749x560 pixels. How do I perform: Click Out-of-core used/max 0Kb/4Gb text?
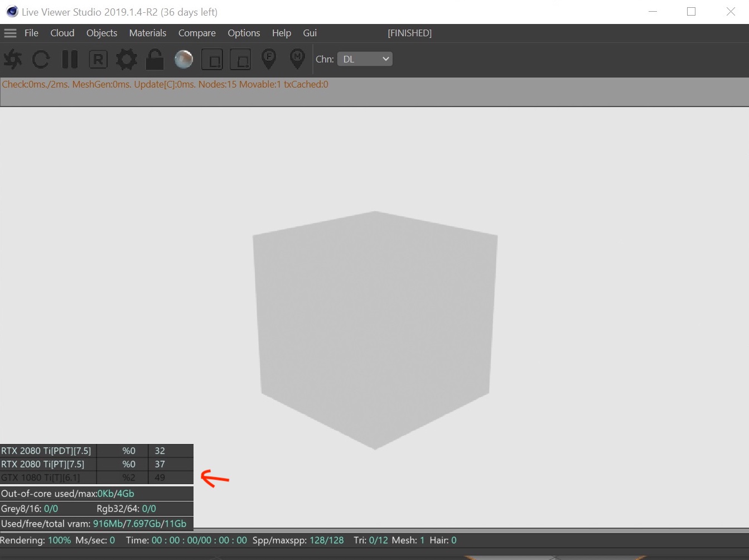coord(67,494)
